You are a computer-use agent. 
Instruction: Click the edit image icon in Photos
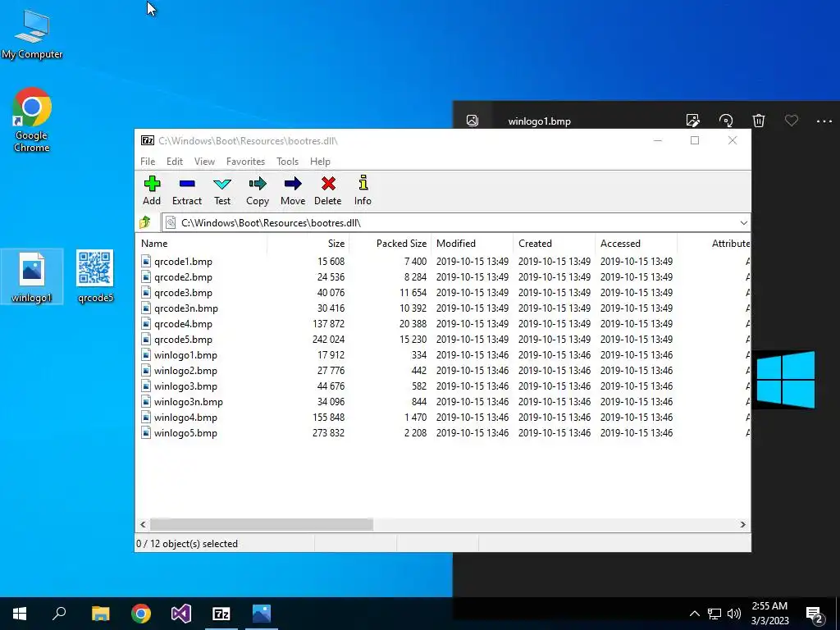click(x=692, y=120)
